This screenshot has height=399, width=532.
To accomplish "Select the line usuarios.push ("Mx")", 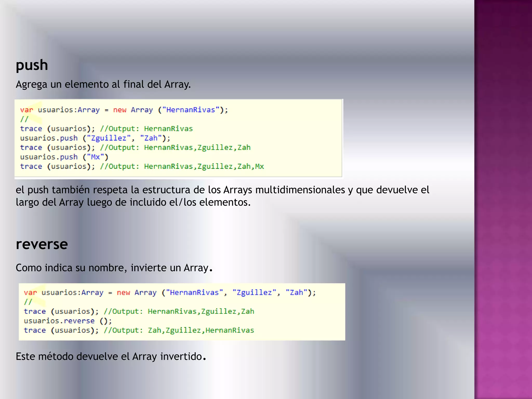I will (x=64, y=157).
